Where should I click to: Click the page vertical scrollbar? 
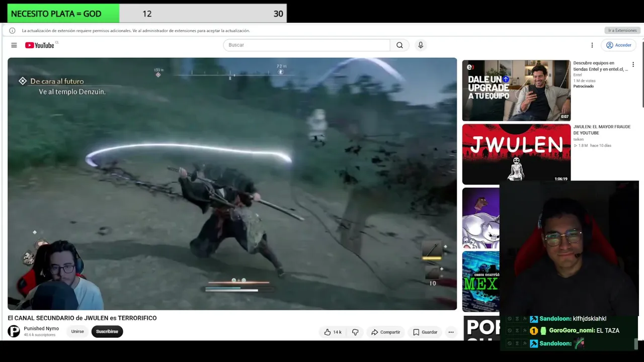642,75
